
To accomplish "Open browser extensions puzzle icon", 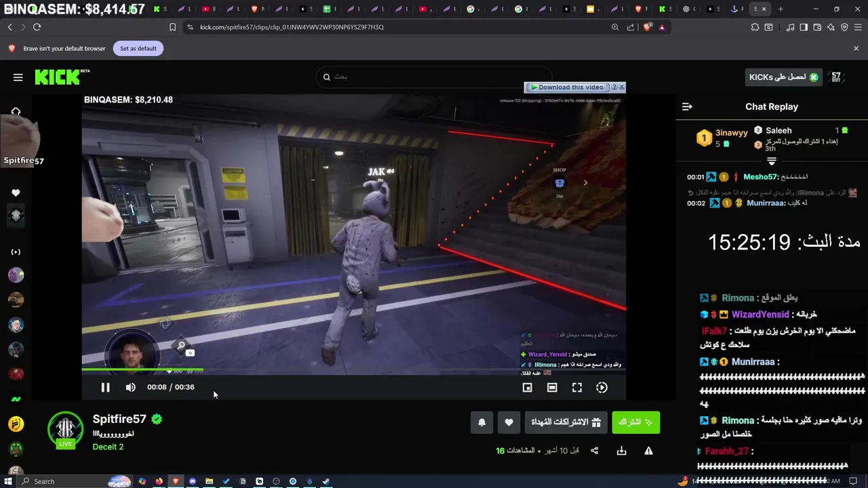I will (x=755, y=27).
